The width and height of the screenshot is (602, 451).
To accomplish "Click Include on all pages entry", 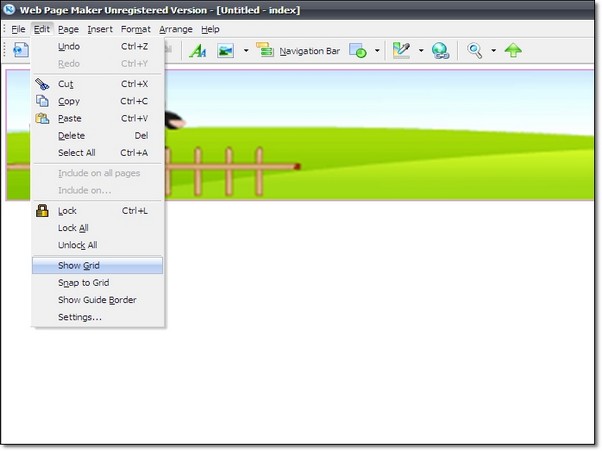I will pyautogui.click(x=98, y=173).
